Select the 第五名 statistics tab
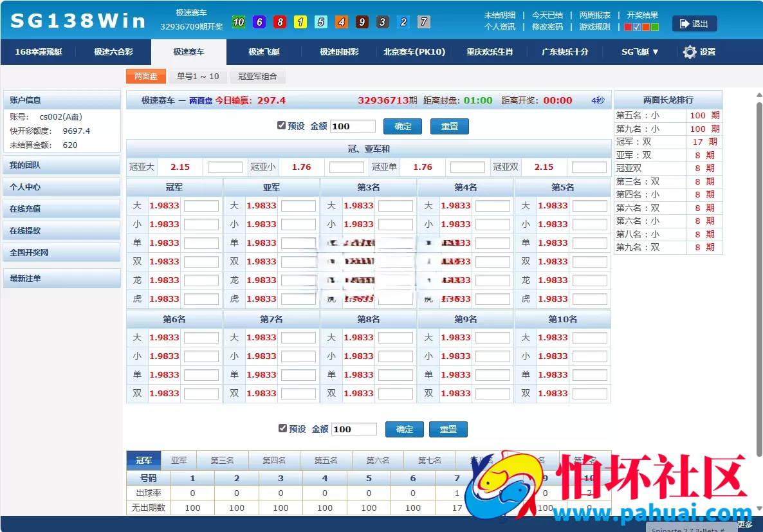 (x=326, y=461)
